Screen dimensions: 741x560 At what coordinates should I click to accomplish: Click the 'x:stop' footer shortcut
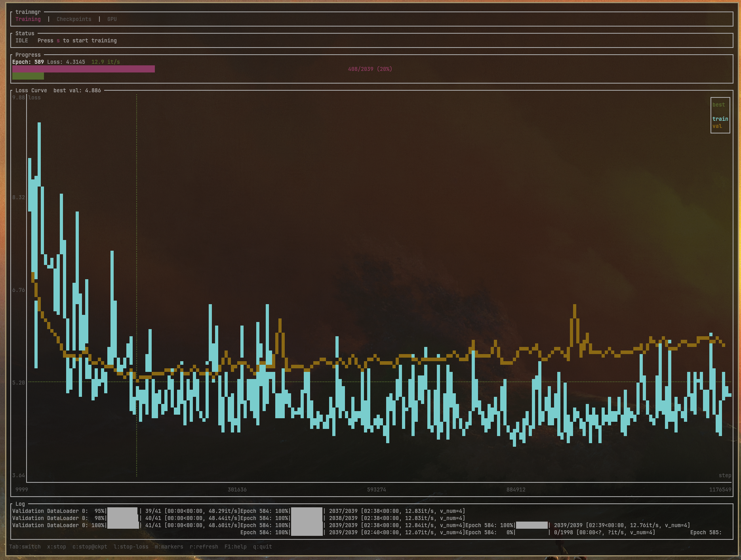57,547
